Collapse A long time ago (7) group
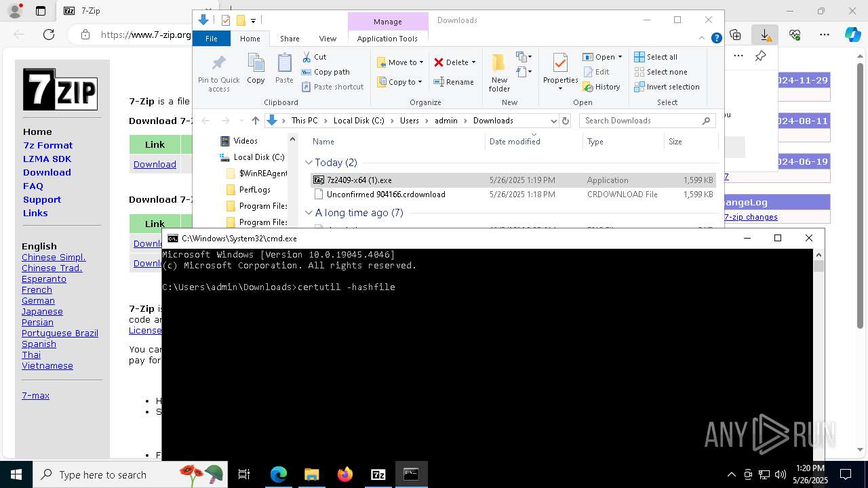 [x=309, y=213]
